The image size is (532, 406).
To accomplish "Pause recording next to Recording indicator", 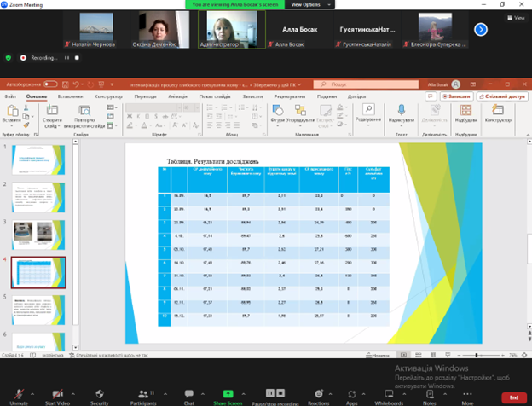I will click(x=66, y=58).
